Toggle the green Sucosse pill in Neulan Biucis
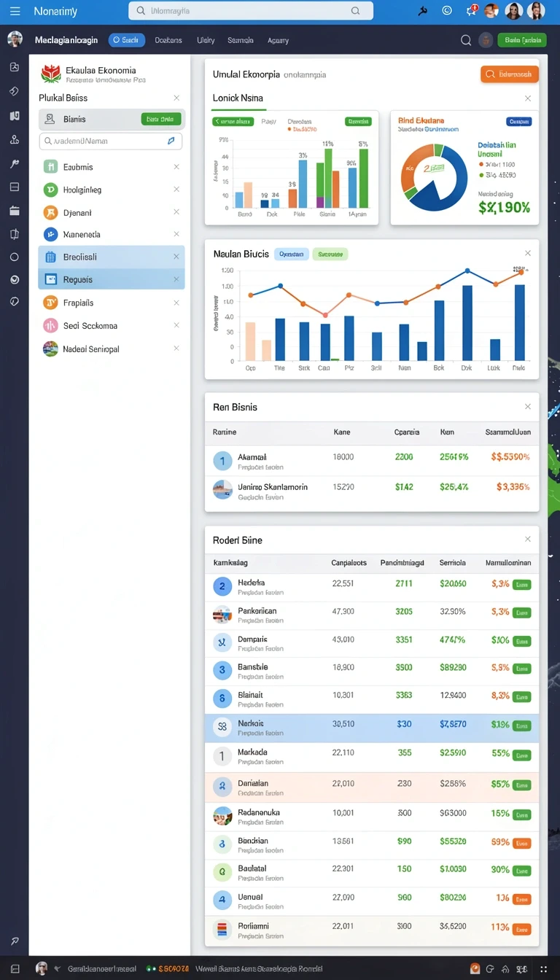The image size is (560, 980). point(330,254)
